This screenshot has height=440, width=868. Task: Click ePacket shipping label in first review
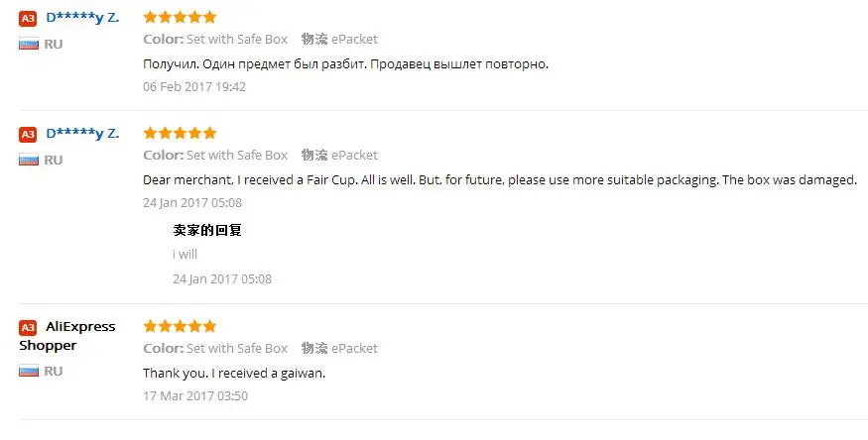(x=354, y=40)
